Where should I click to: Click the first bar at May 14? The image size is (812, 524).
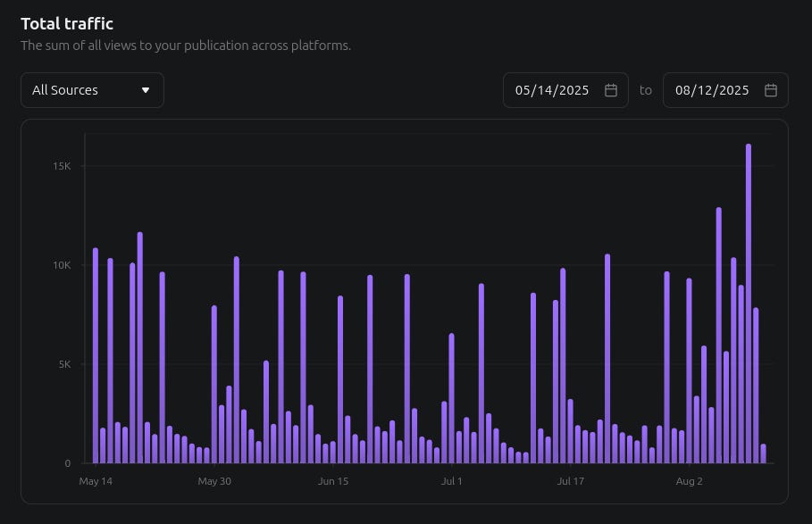click(x=96, y=355)
